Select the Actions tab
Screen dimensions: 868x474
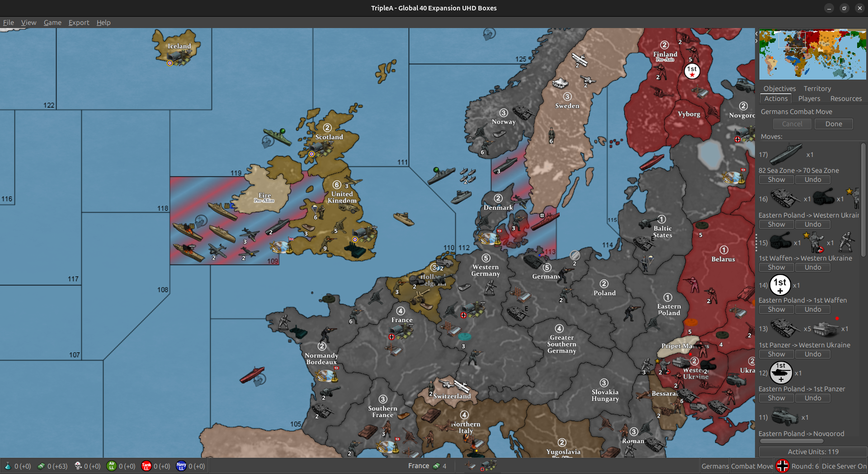pyautogui.click(x=776, y=99)
